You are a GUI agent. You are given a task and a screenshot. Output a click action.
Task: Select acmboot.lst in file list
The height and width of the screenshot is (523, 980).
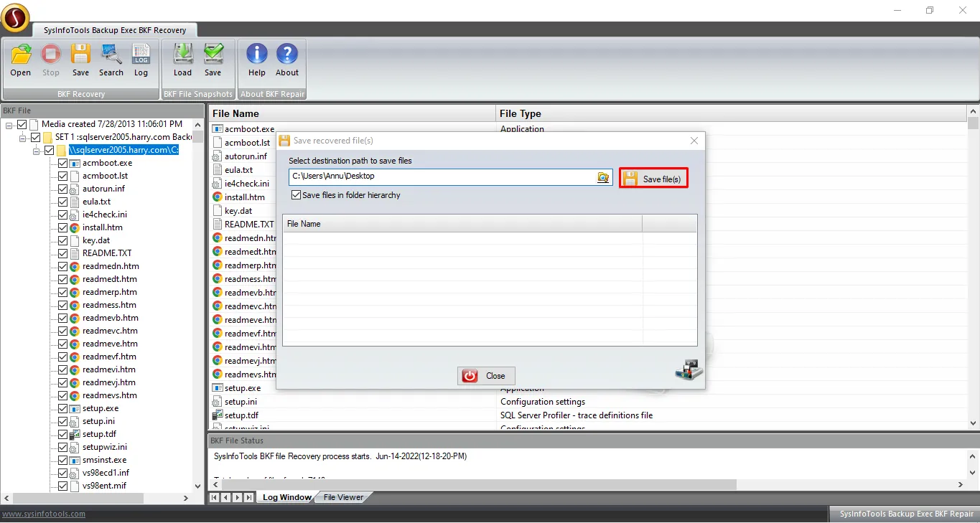coord(247,143)
